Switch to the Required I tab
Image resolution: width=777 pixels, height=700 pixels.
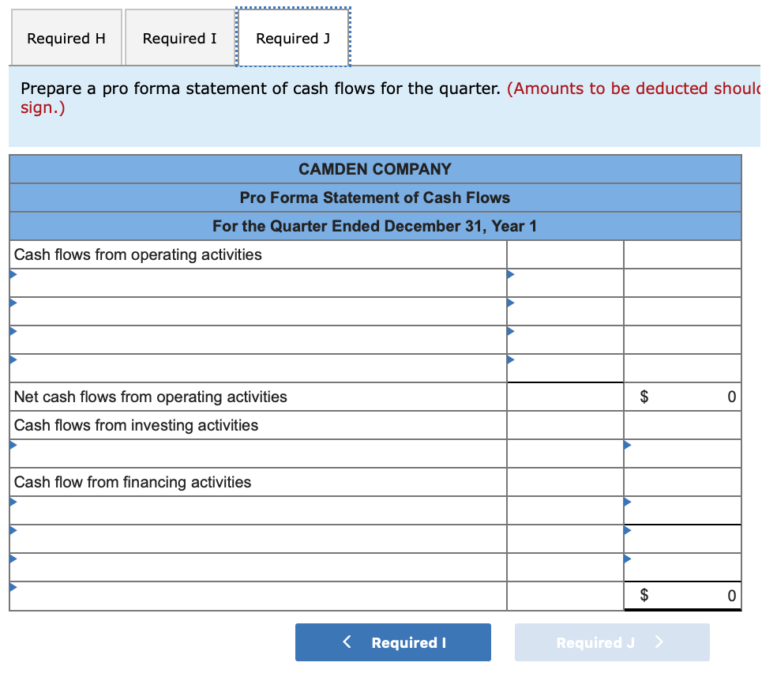point(179,37)
